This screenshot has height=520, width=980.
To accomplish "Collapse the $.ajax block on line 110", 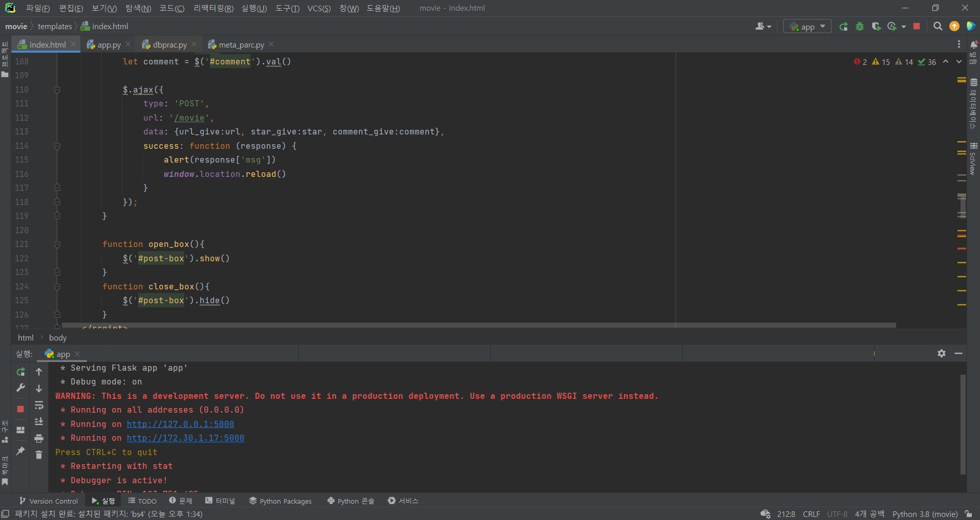I will pyautogui.click(x=57, y=90).
